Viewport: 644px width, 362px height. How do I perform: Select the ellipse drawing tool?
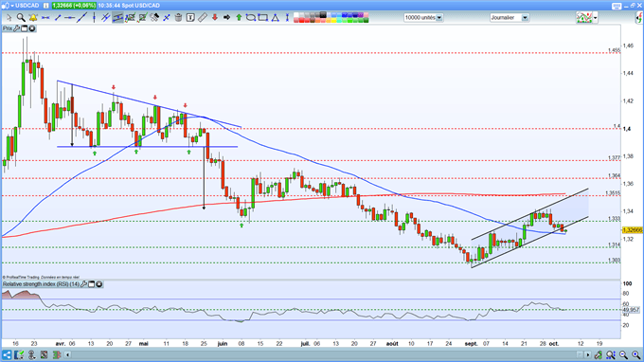coord(251,18)
